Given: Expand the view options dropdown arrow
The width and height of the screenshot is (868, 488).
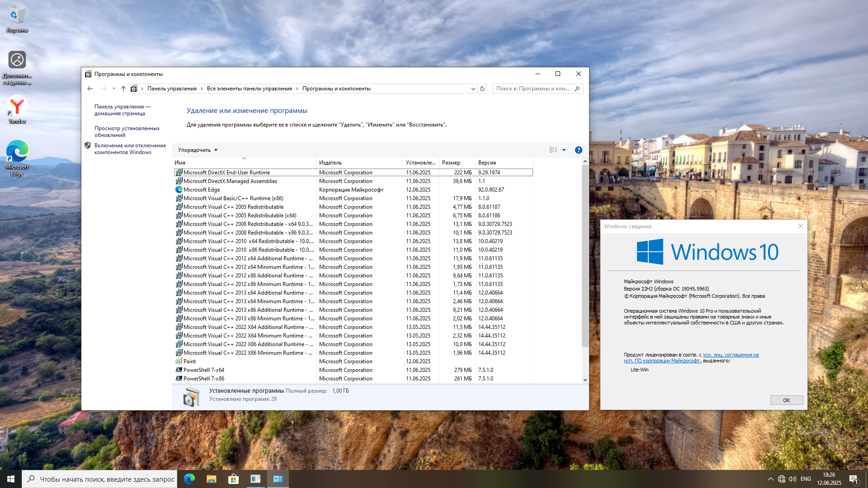Looking at the screenshot, I should 564,150.
